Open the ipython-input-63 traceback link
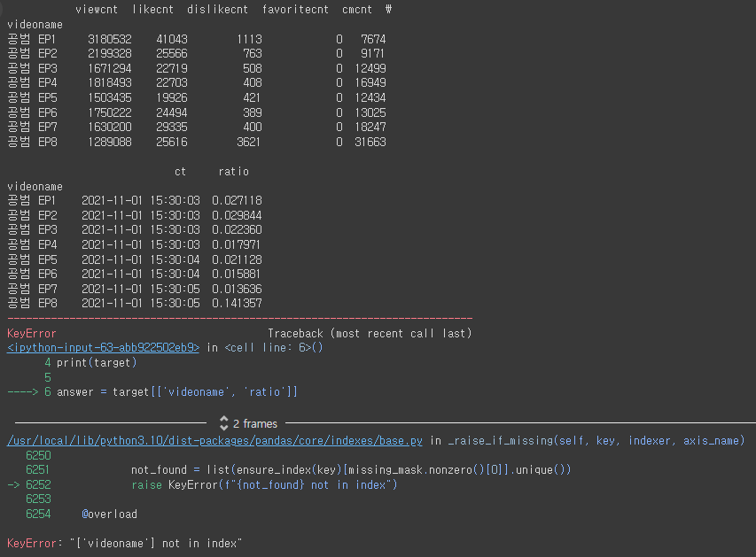This screenshot has width=756, height=557. tap(103, 348)
